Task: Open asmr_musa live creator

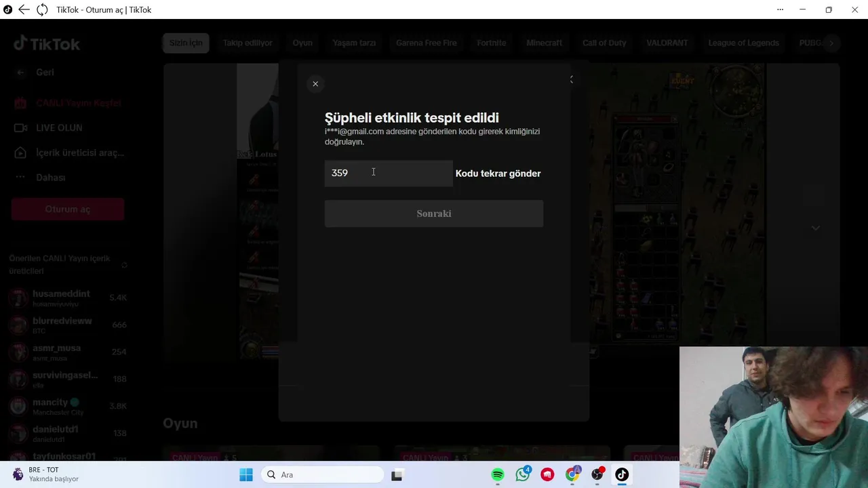Action: (68, 352)
